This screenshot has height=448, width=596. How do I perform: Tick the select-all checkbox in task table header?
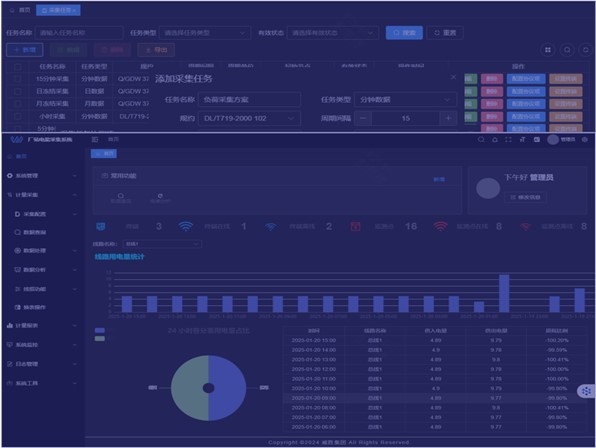tap(17, 66)
